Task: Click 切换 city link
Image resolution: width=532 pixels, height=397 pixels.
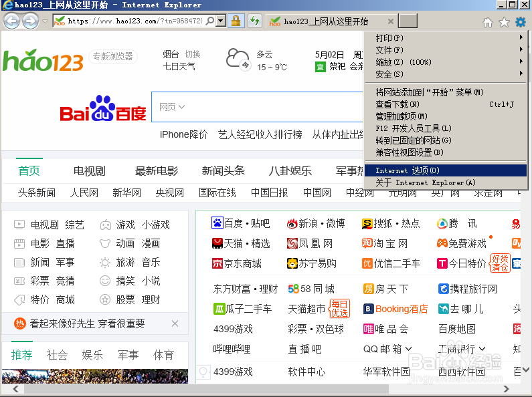Action: pos(192,54)
